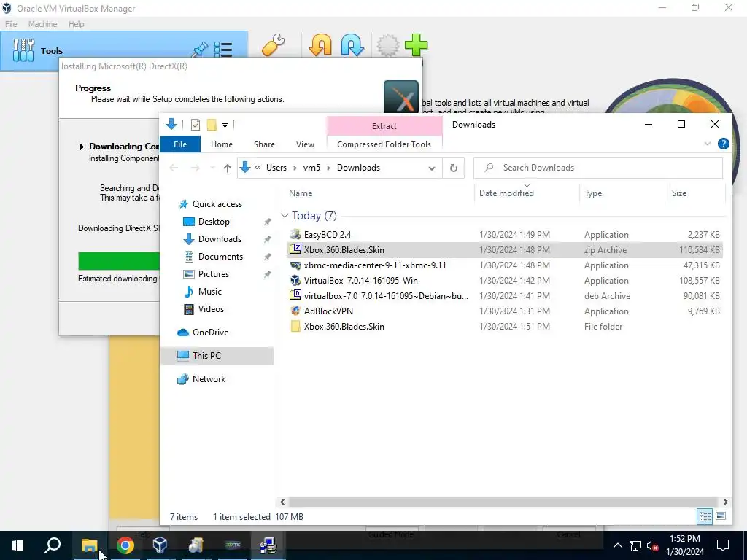Click VirtualBox Preferences wrench icon

tap(274, 46)
